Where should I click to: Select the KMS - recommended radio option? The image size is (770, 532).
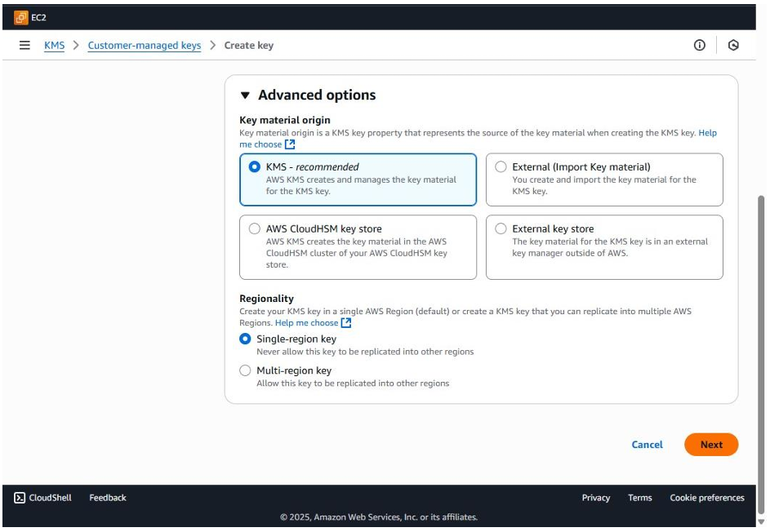pos(255,167)
